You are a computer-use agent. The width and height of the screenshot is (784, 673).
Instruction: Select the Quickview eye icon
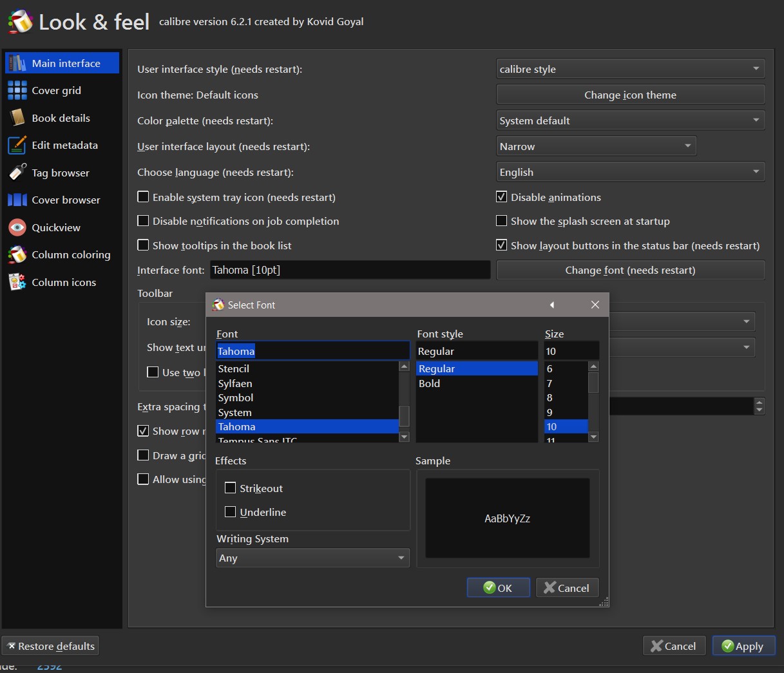tap(17, 227)
